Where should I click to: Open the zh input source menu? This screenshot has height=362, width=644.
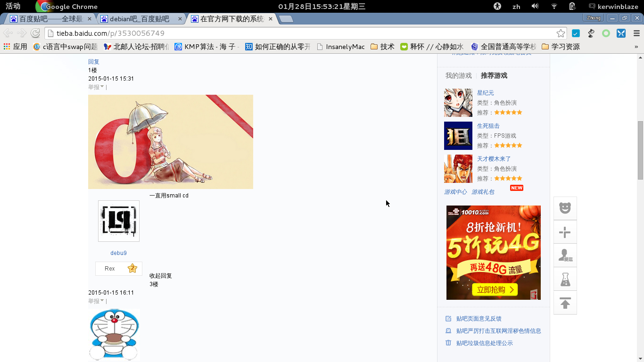point(516,7)
